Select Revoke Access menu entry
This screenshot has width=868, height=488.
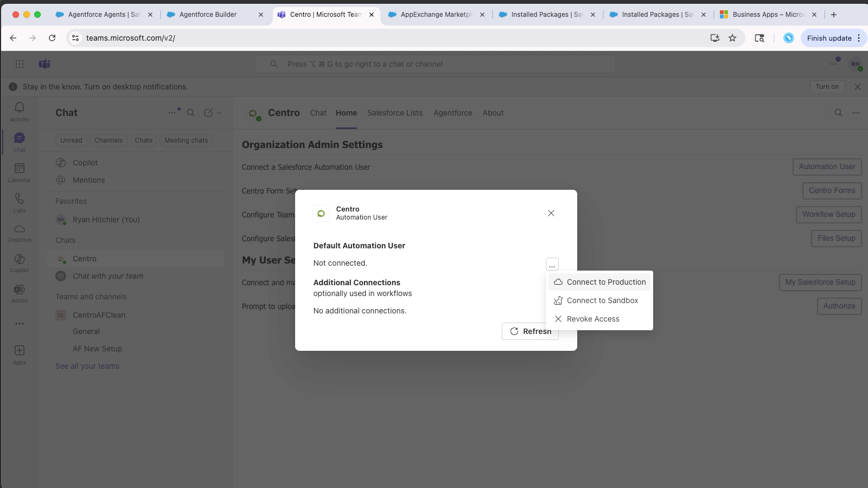point(599,319)
